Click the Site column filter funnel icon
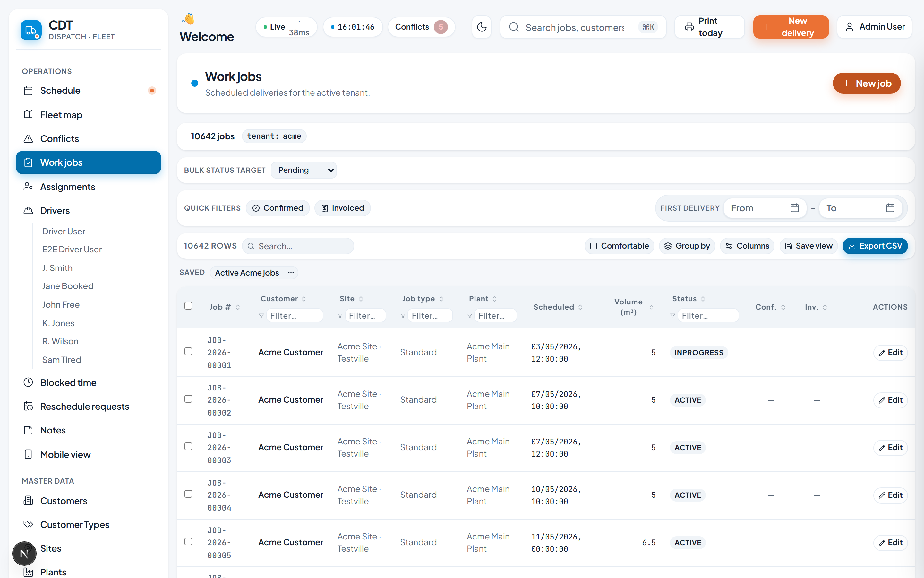The height and width of the screenshot is (578, 924). point(340,316)
